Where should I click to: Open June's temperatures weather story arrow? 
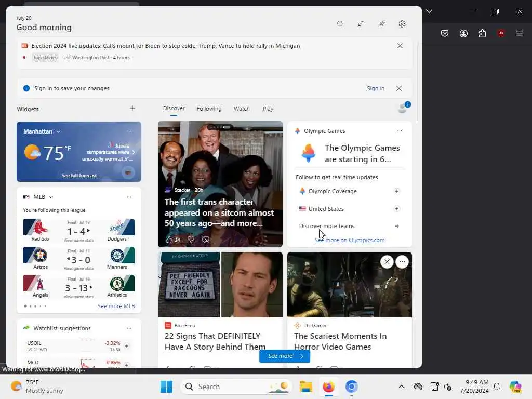pyautogui.click(x=134, y=152)
